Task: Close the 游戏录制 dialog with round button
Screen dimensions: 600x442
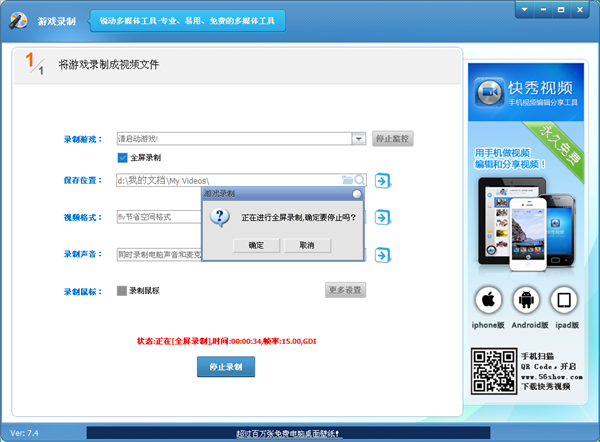Action: coord(357,194)
